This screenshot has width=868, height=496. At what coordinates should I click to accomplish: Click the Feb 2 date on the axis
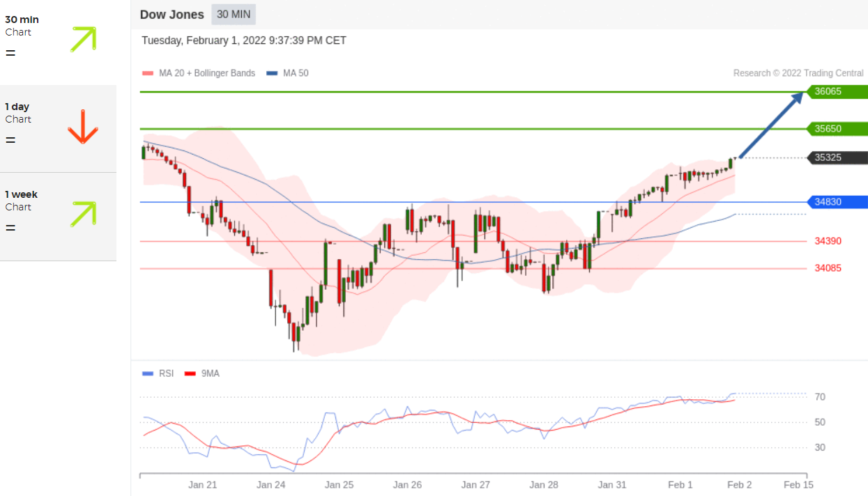pos(740,485)
